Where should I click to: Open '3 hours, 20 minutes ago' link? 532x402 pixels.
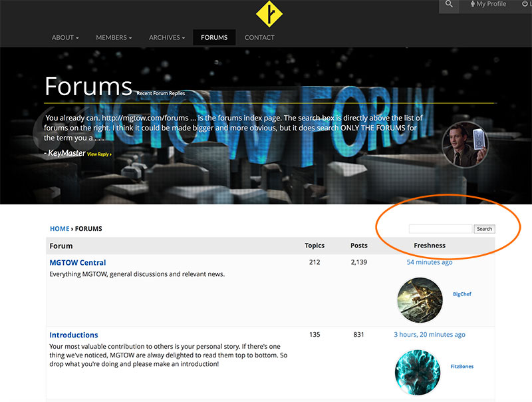pyautogui.click(x=430, y=334)
